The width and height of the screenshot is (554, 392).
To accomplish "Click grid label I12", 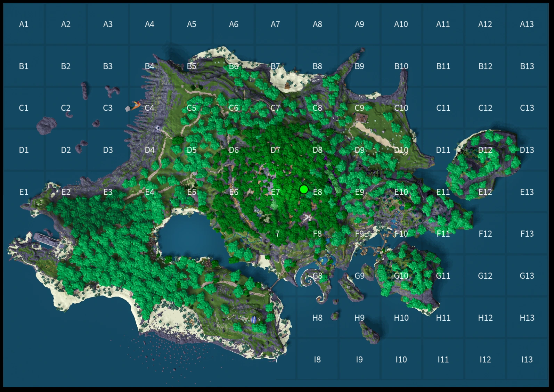I will (485, 360).
